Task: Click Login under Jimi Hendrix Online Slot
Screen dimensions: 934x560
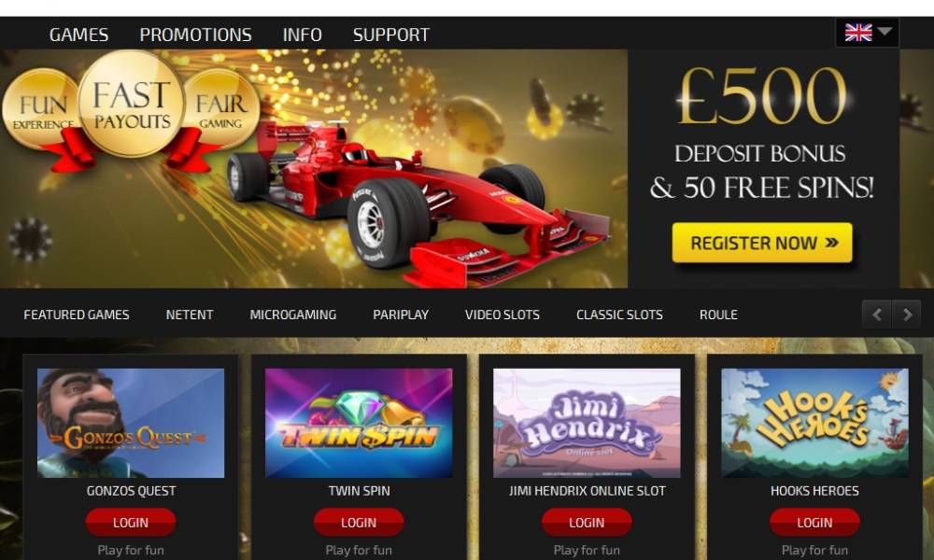Action: click(x=587, y=523)
